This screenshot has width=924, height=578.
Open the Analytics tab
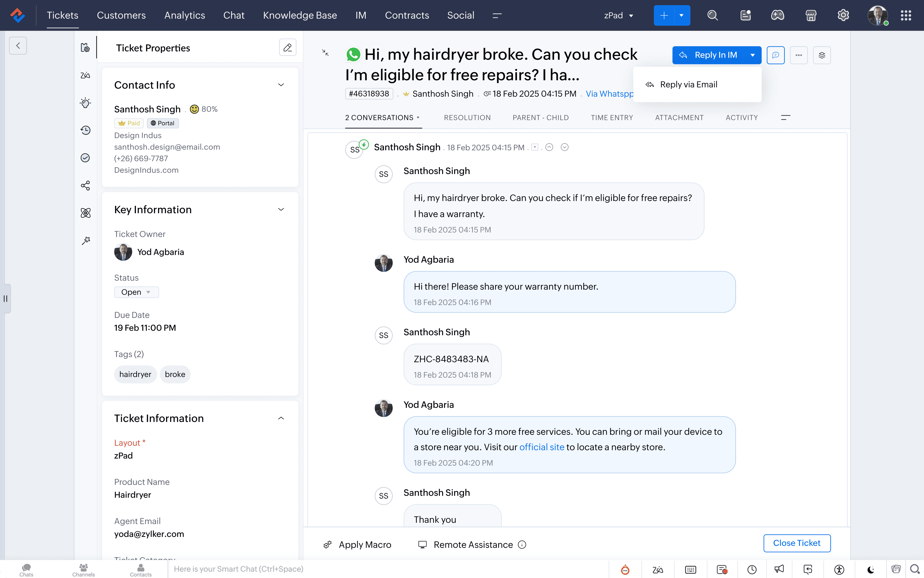(x=184, y=15)
